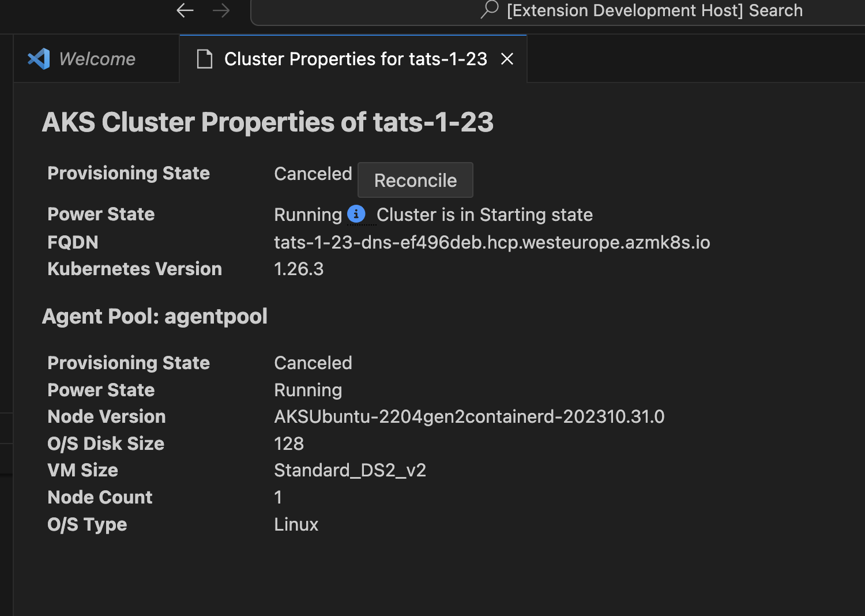This screenshot has width=865, height=616.
Task: Click the search magnifier icon
Action: 489,10
